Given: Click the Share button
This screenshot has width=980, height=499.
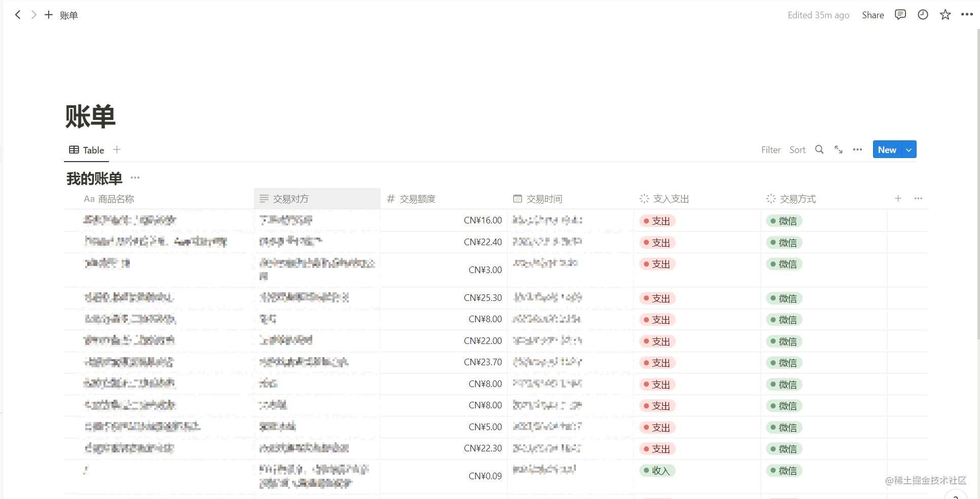Looking at the screenshot, I should pos(873,15).
